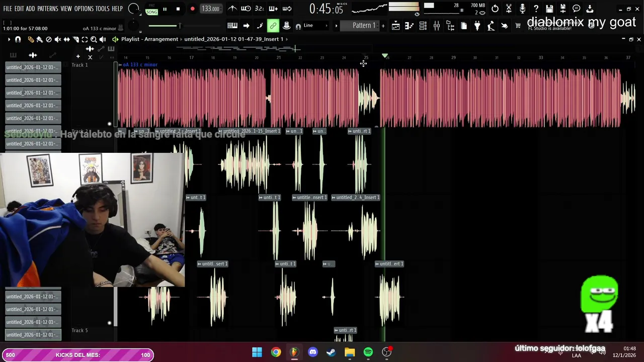Click the save new version icon
This screenshot has height=362, width=644.
coord(563,9)
